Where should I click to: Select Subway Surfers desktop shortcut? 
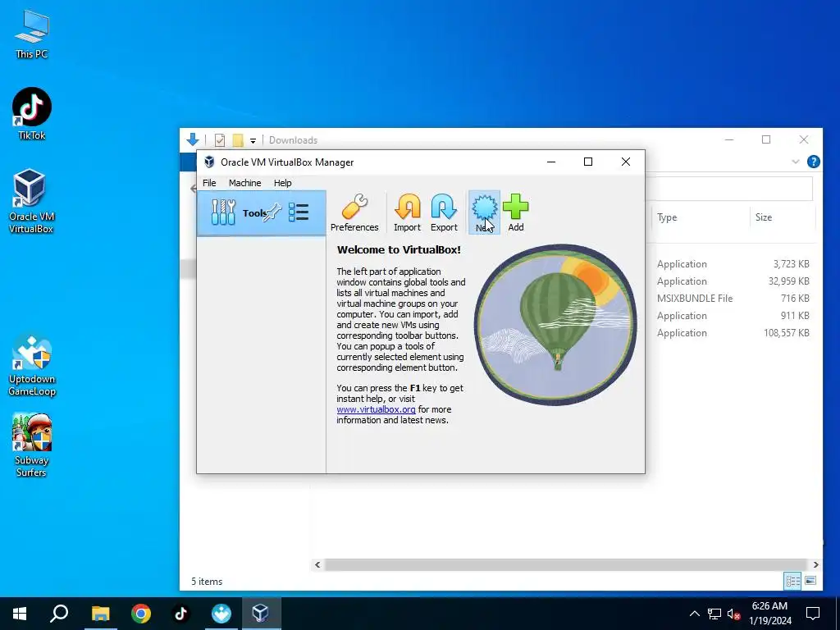tap(32, 445)
